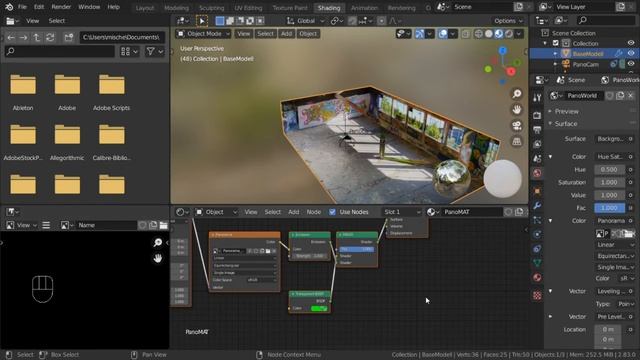Switch to material preview shading

coord(499,34)
